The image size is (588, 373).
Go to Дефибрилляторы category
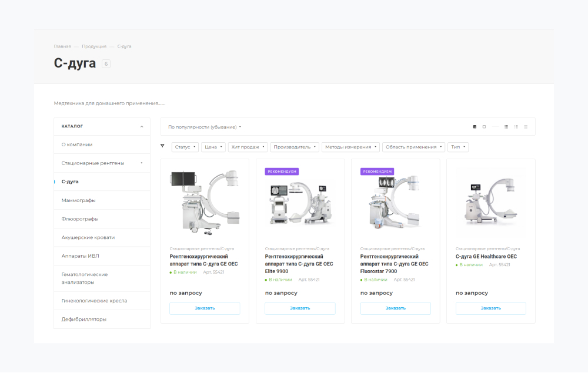(84, 320)
